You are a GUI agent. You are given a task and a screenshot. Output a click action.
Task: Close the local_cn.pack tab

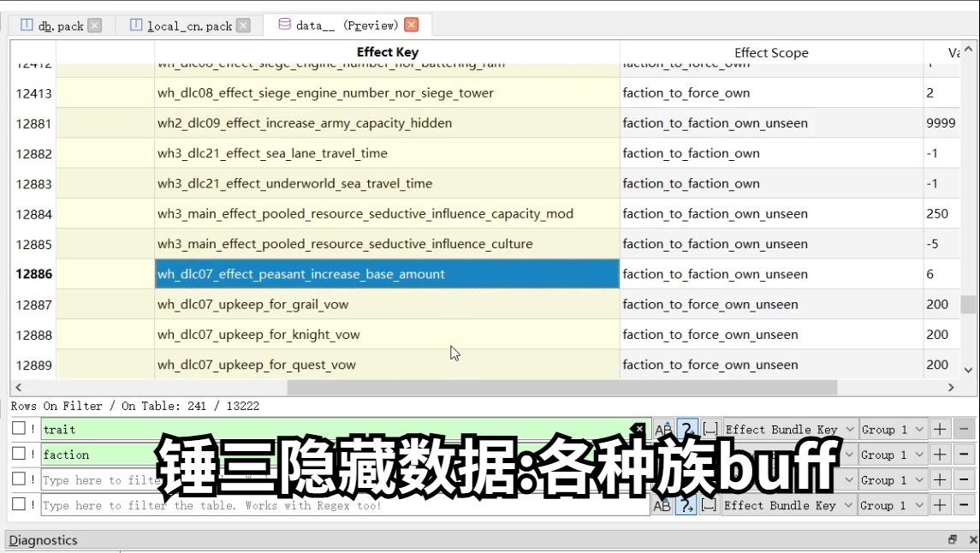[243, 26]
